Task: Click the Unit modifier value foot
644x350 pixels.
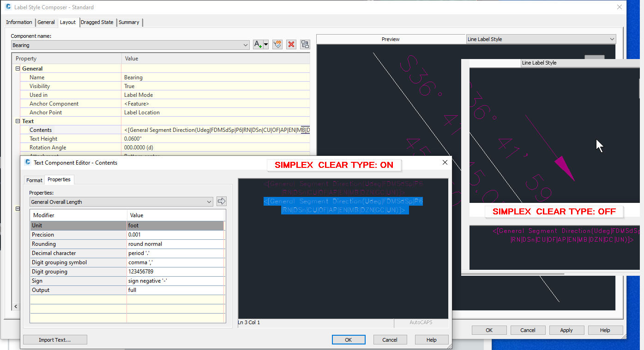Action: [133, 225]
